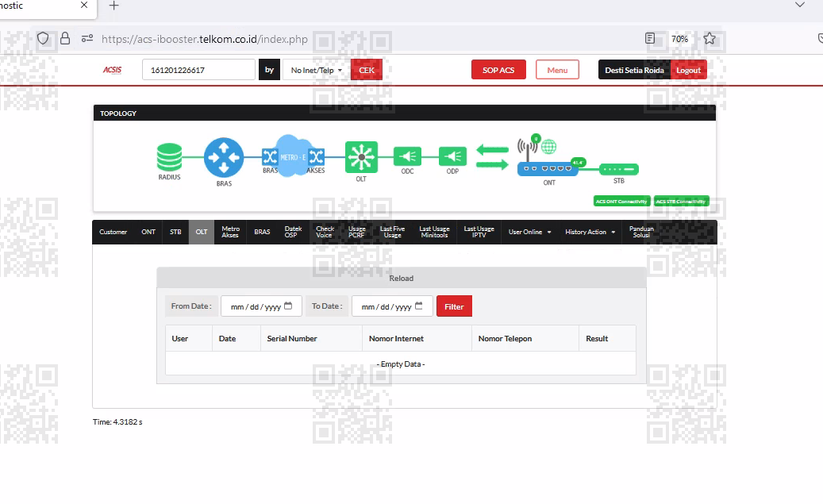823x504 pixels.
Task: Open the list all tabs chevron
Action: (x=799, y=5)
